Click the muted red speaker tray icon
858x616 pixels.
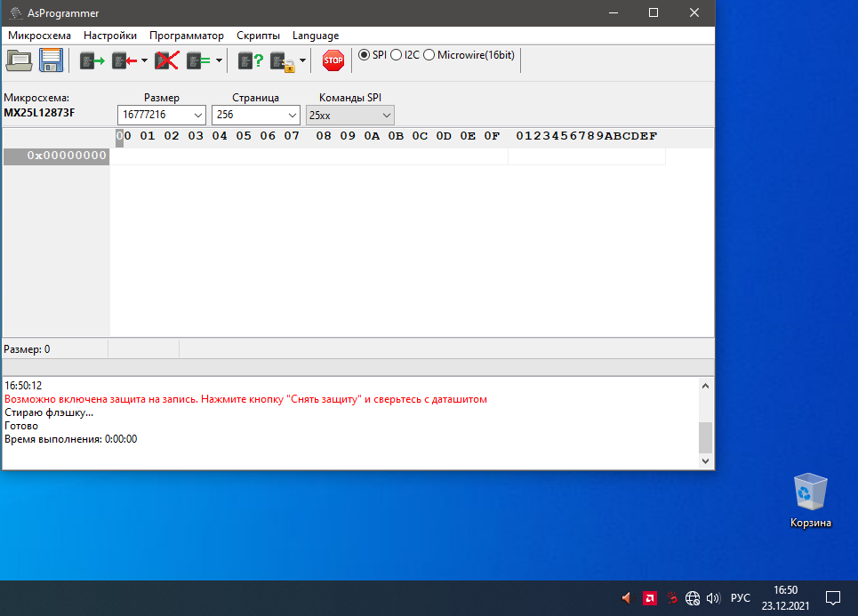[x=627, y=598]
